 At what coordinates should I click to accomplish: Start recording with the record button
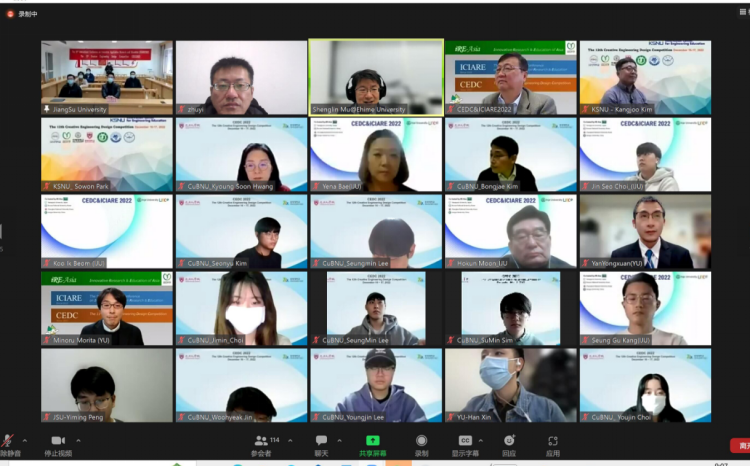pyautogui.click(x=421, y=441)
